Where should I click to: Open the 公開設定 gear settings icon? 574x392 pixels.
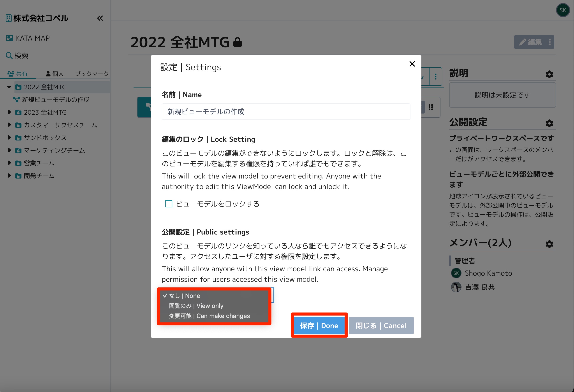[x=549, y=123]
